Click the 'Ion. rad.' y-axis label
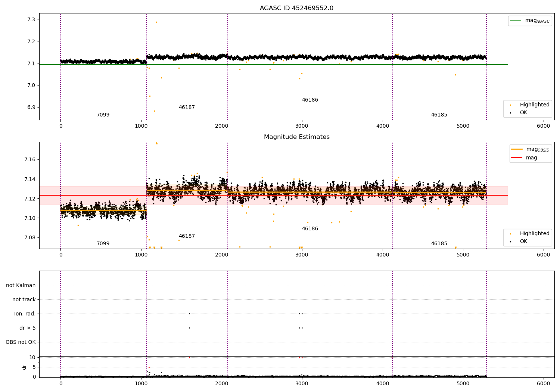Viewport: 560px width, 392px height. 25,314
